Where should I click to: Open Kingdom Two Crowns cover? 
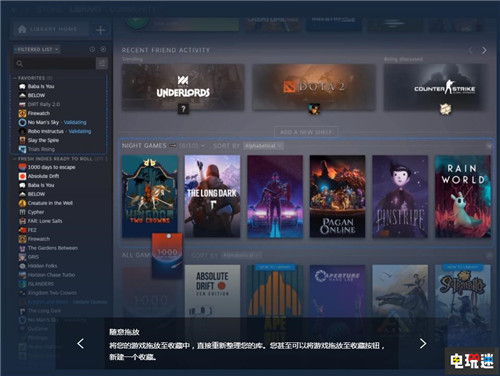tap(150, 196)
